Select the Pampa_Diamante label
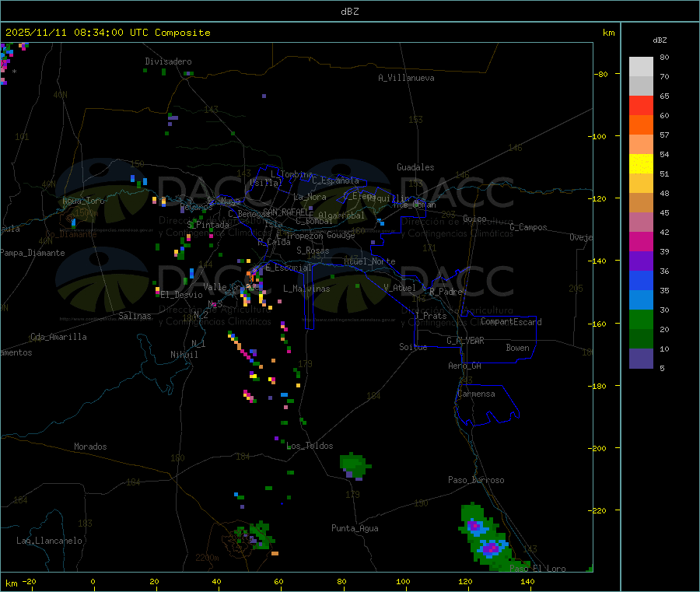The image size is (700, 592). tap(33, 253)
